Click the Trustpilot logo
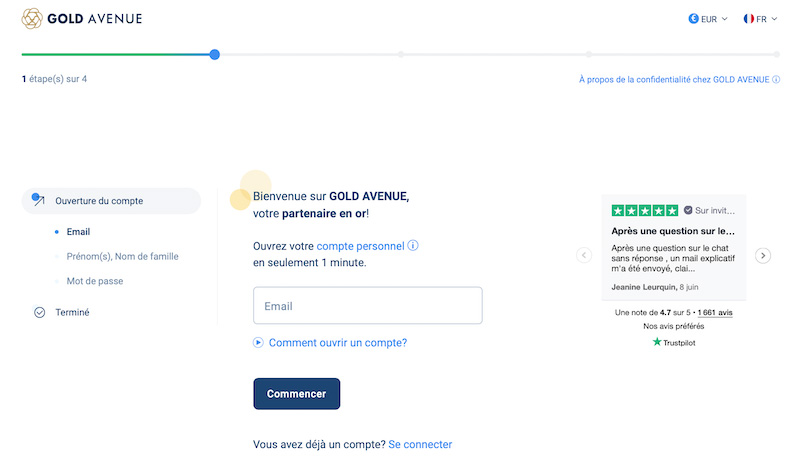This screenshot has height=474, width=800. [x=673, y=342]
